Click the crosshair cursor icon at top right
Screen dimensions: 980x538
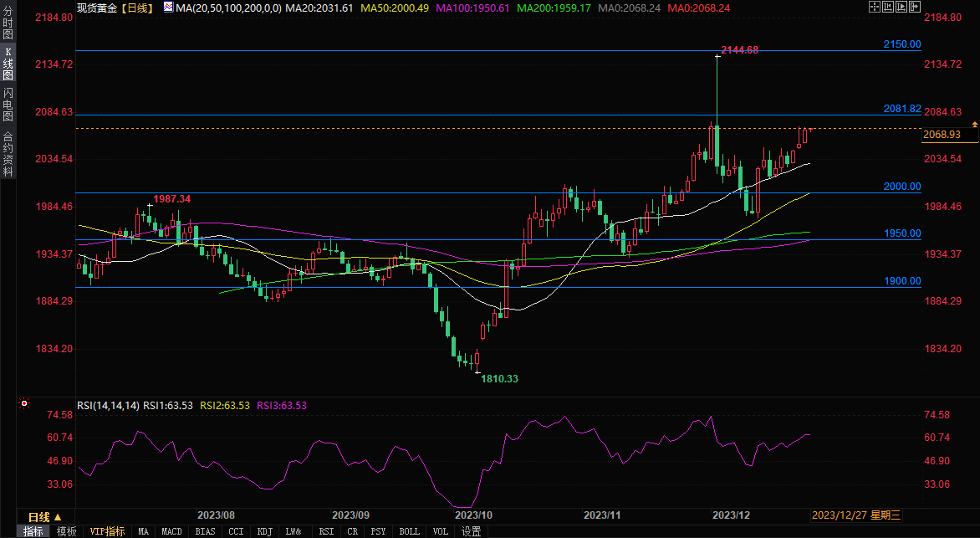(875, 7)
